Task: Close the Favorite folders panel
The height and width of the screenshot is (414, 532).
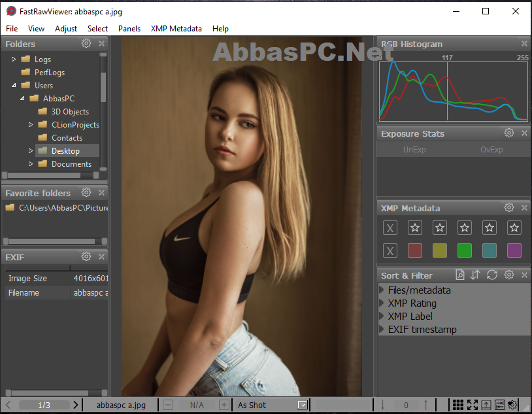Action: click(101, 192)
